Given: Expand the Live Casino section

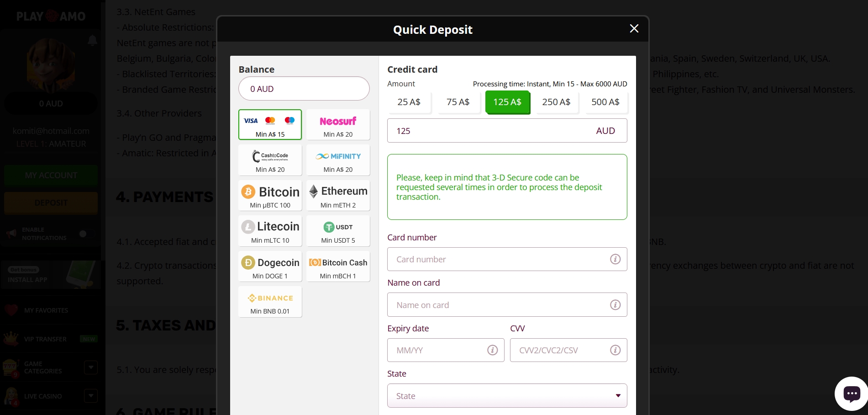Looking at the screenshot, I should tap(91, 396).
